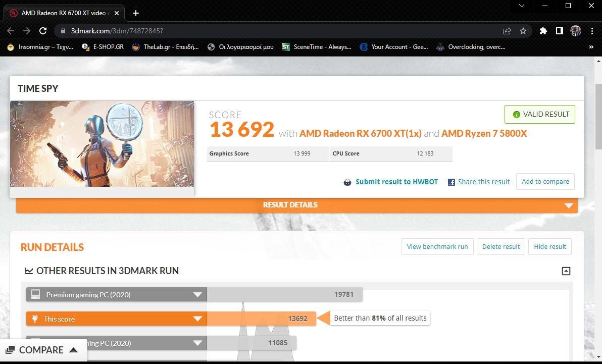Screen dimensions: 602x364
Task: Click View benchmark run button
Action: 437,246
